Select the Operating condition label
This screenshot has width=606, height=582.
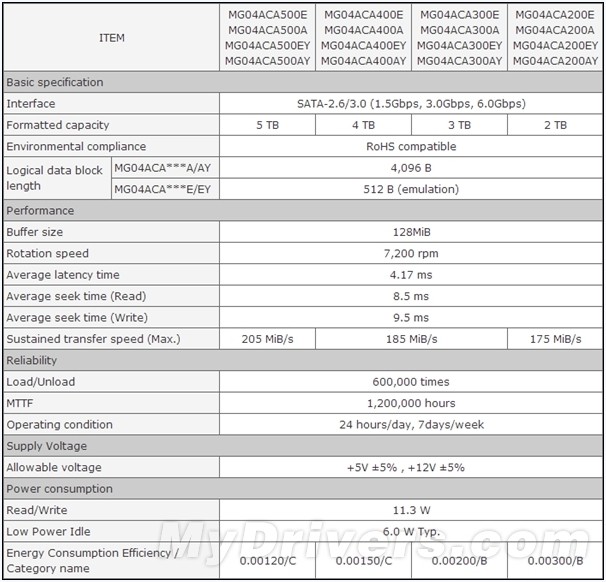pos(60,424)
